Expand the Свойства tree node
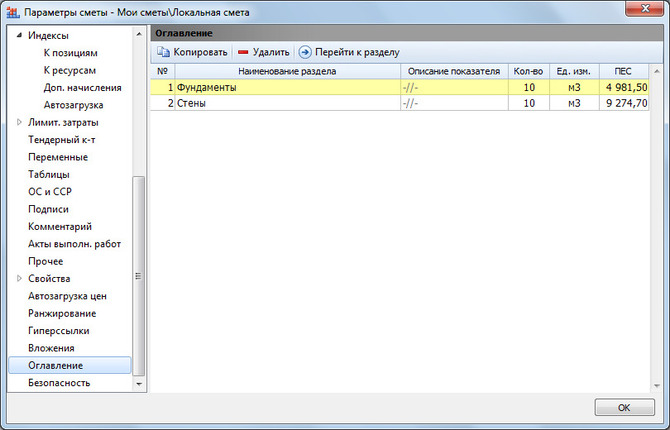This screenshot has width=670, height=430. pos(19,278)
